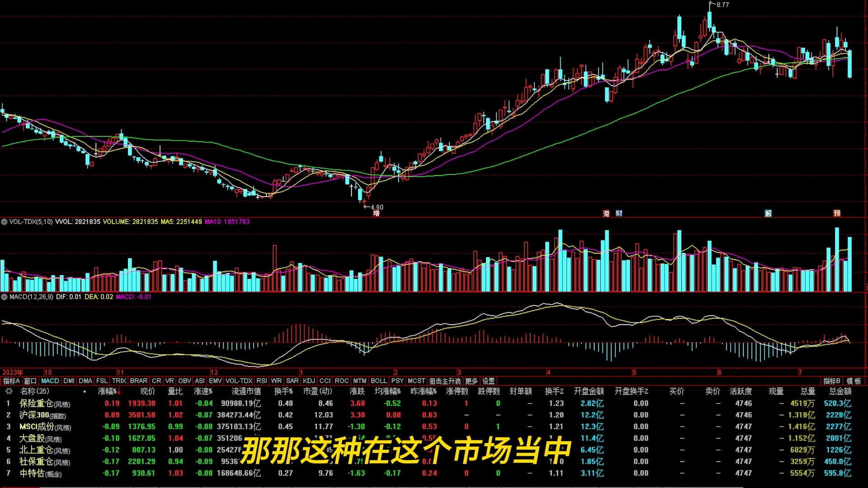The image size is (868, 488).
Task: Click the 增 event marker under the chart
Action: tap(376, 213)
